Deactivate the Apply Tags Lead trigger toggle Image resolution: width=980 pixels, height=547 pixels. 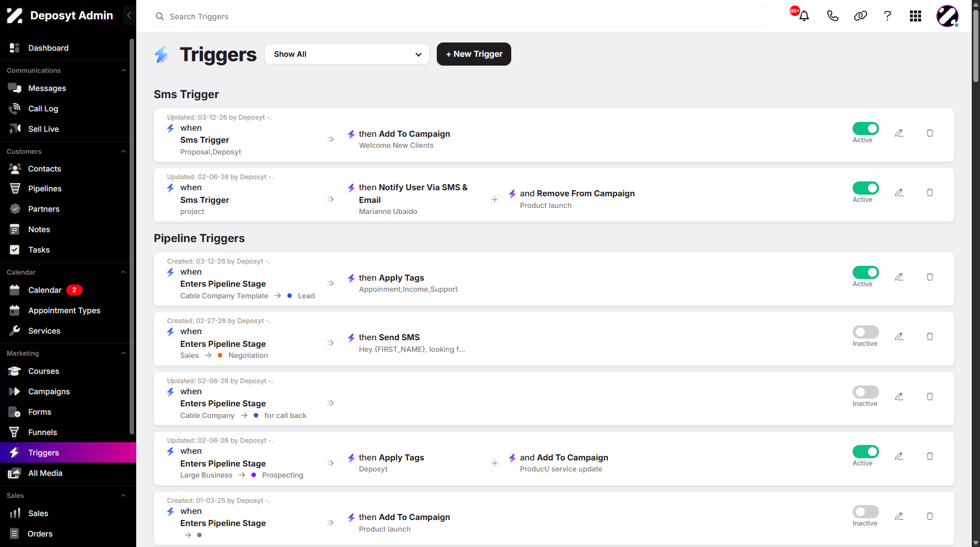(x=865, y=272)
